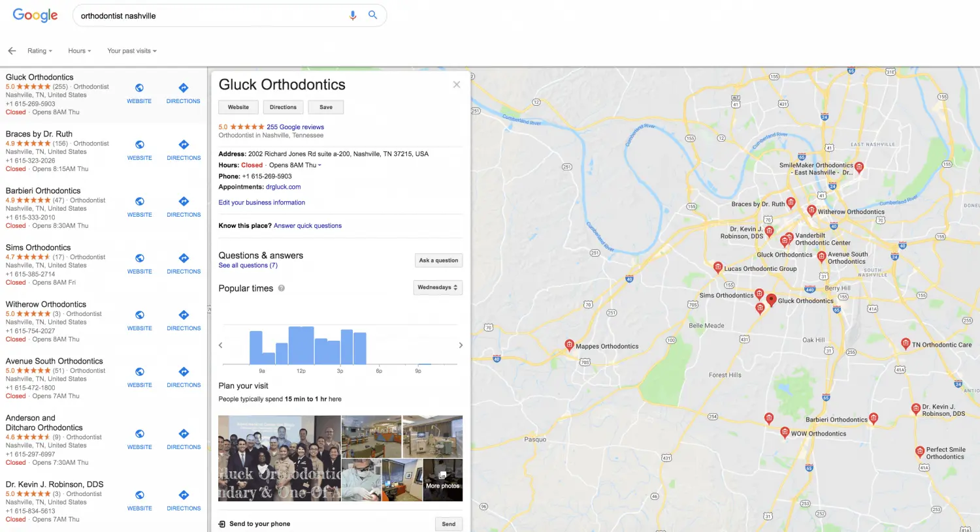
Task: Open website icon for Braces by Dr. Ruth
Action: pyautogui.click(x=139, y=144)
